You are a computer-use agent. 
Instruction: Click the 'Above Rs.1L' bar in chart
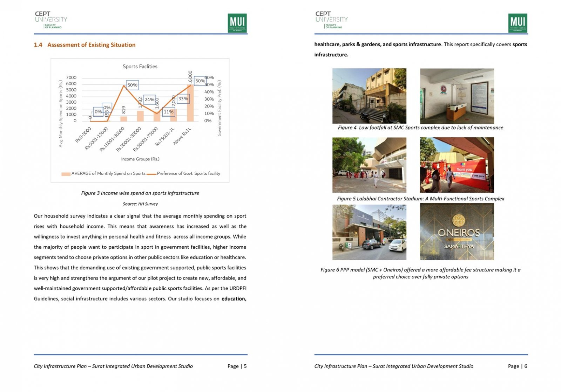[190, 103]
